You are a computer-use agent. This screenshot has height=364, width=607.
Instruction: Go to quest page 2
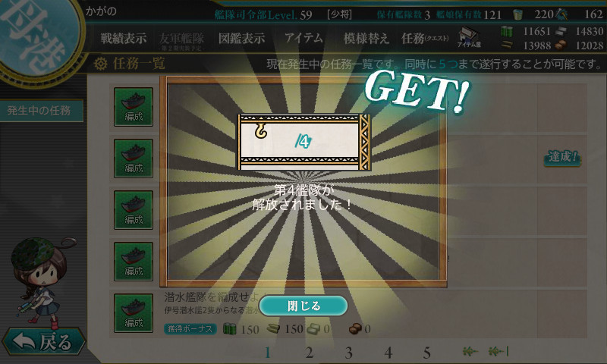tap(309, 353)
